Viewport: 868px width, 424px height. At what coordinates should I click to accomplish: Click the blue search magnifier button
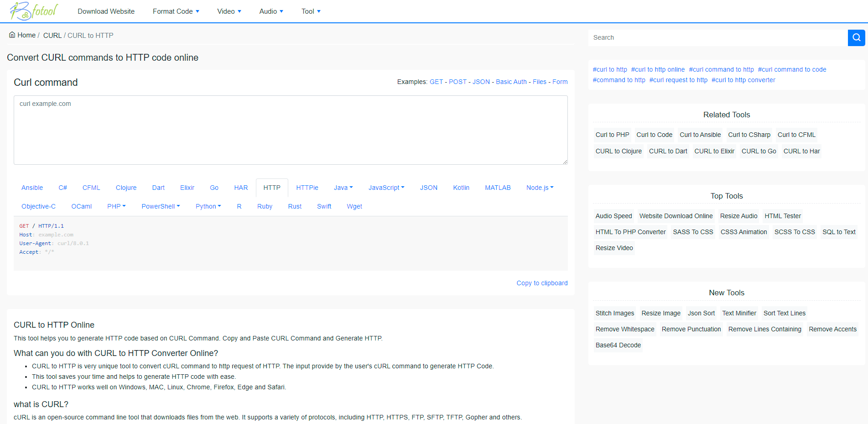(x=856, y=37)
